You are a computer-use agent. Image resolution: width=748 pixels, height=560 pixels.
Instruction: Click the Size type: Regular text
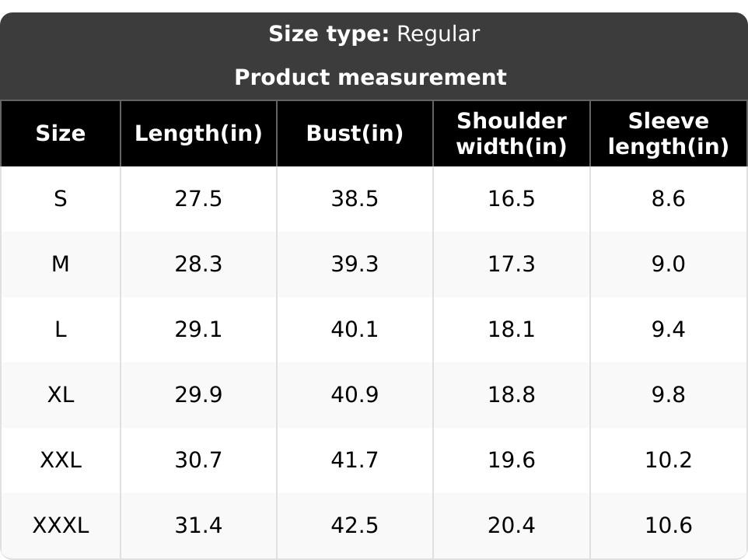[x=374, y=34]
